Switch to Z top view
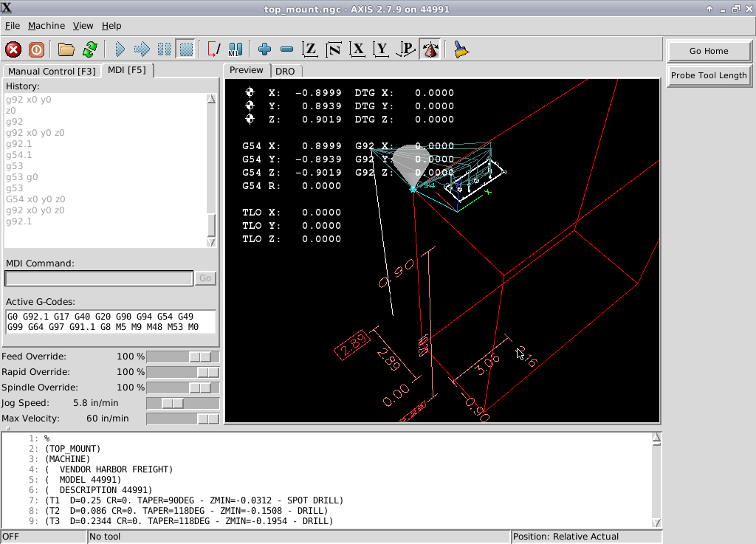Image resolution: width=756 pixels, height=544 pixels. point(310,49)
